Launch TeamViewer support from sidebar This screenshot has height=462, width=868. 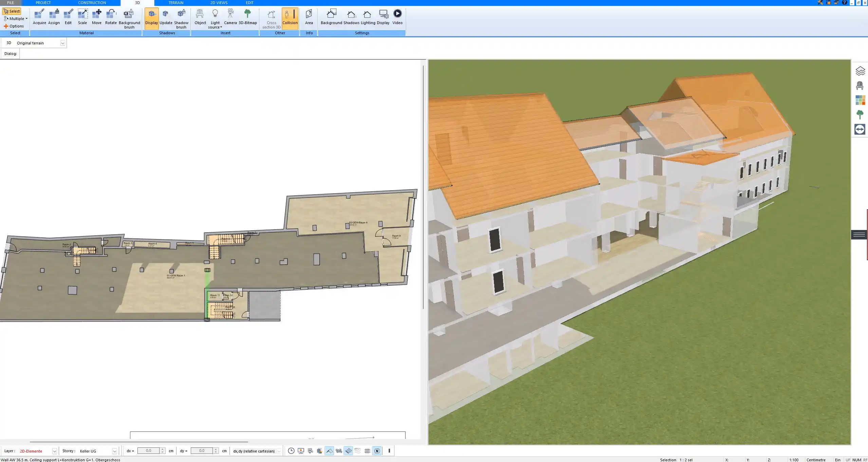860,129
